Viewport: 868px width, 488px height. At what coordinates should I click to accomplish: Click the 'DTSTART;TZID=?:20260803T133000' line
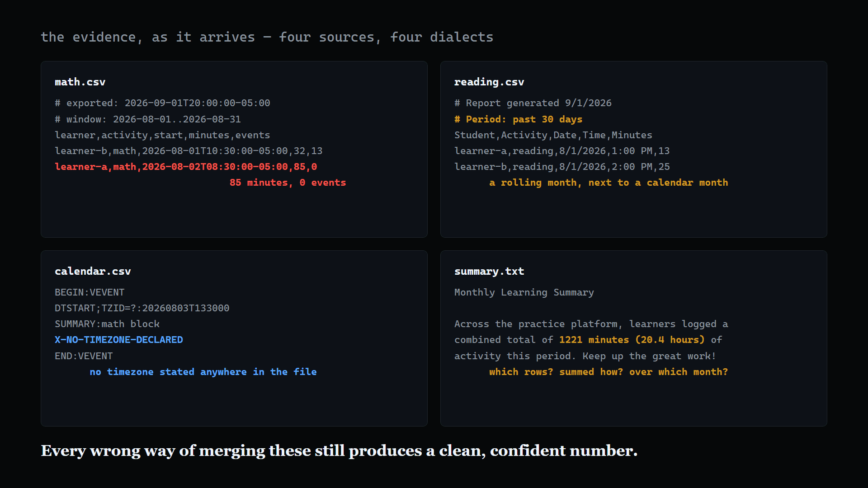point(142,308)
